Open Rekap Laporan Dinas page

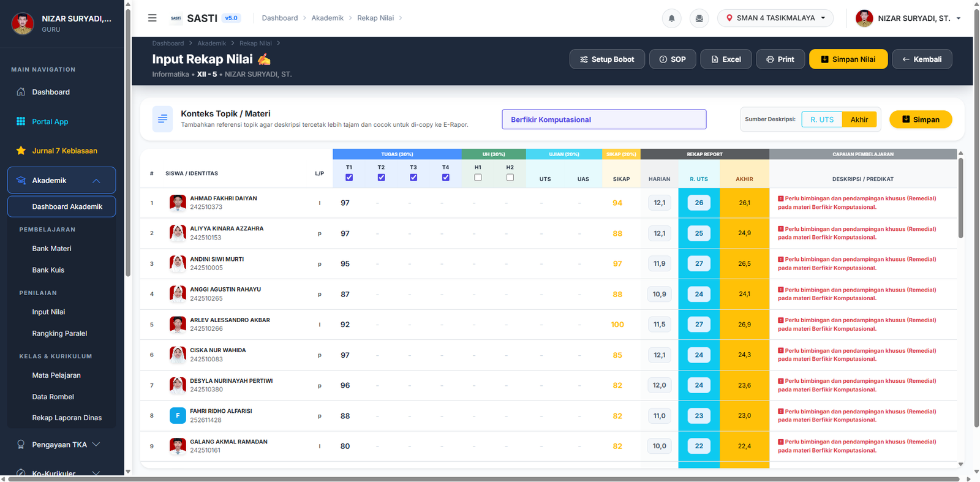[67, 418]
